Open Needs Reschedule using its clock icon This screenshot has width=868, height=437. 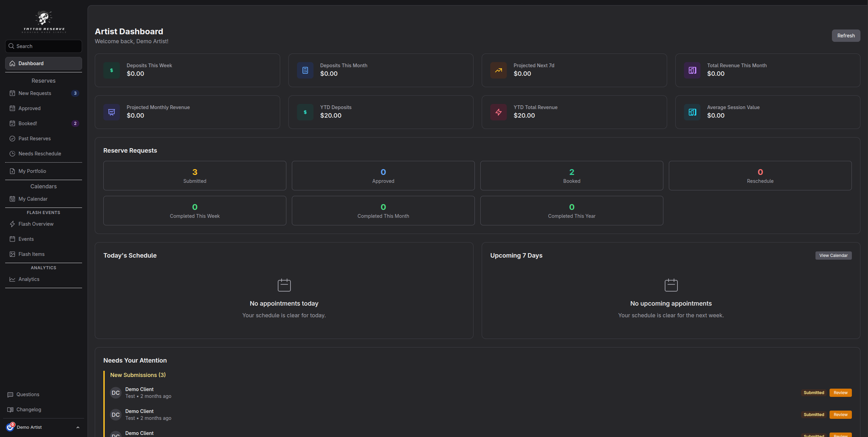[x=12, y=153]
